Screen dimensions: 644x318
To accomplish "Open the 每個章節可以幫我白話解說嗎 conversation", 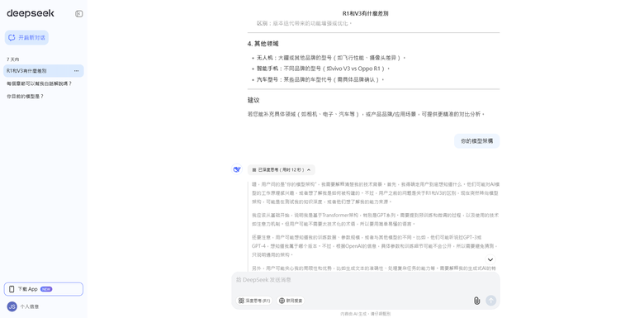I will [40, 83].
